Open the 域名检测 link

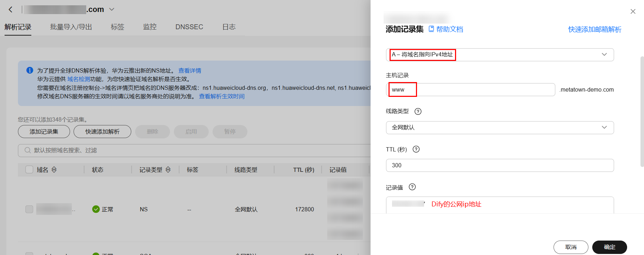[78, 79]
